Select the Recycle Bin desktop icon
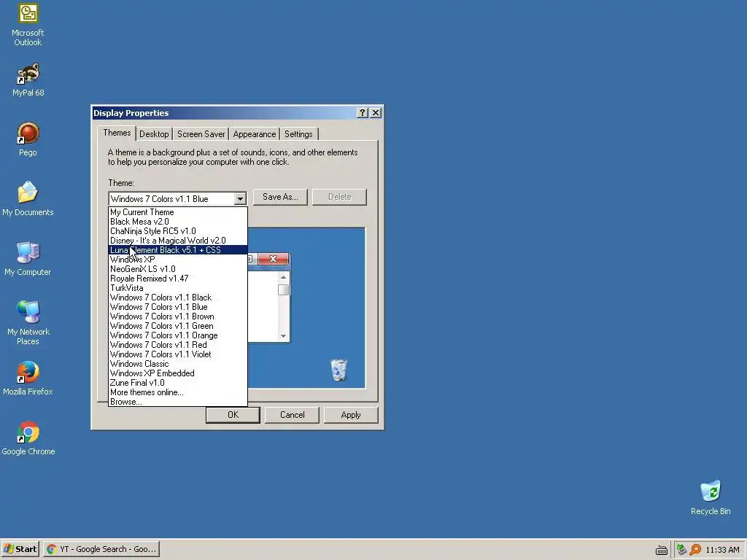 (x=711, y=498)
